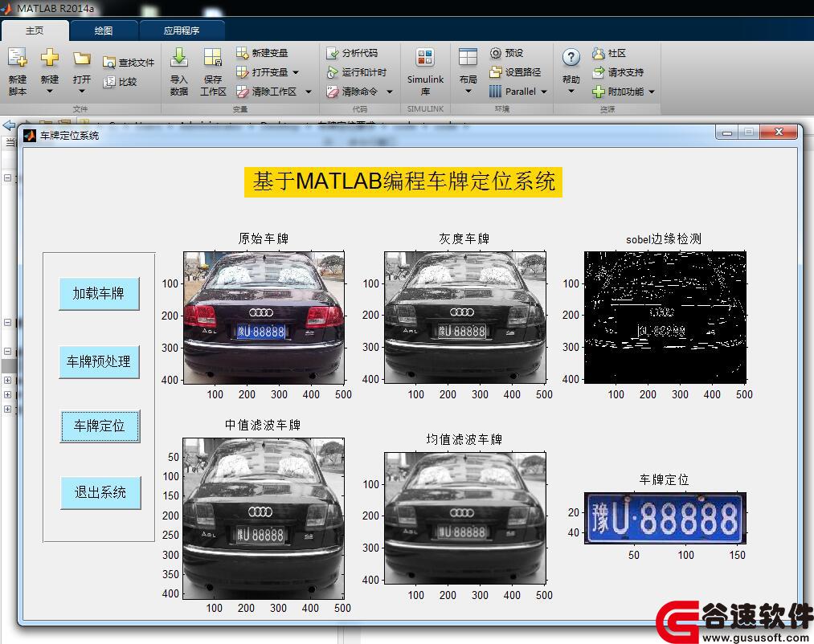Click the yellow title 基于MATLAB编程车牌定位系统
The height and width of the screenshot is (644, 814).
click(403, 181)
